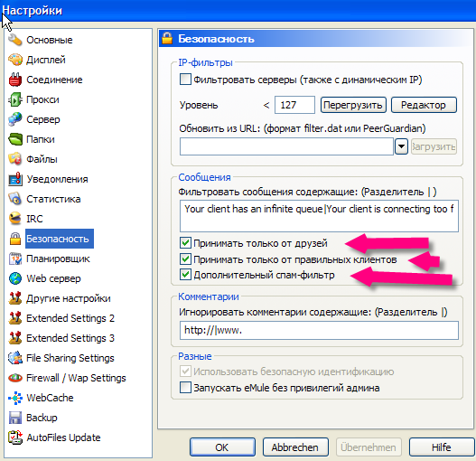The image size is (476, 461).
Task: Enable Запускать eMule без привилегий админа
Action: tap(185, 388)
